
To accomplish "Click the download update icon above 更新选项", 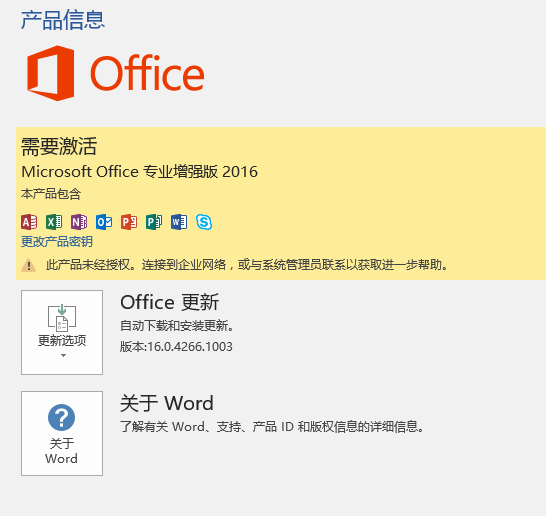I will coord(62,318).
